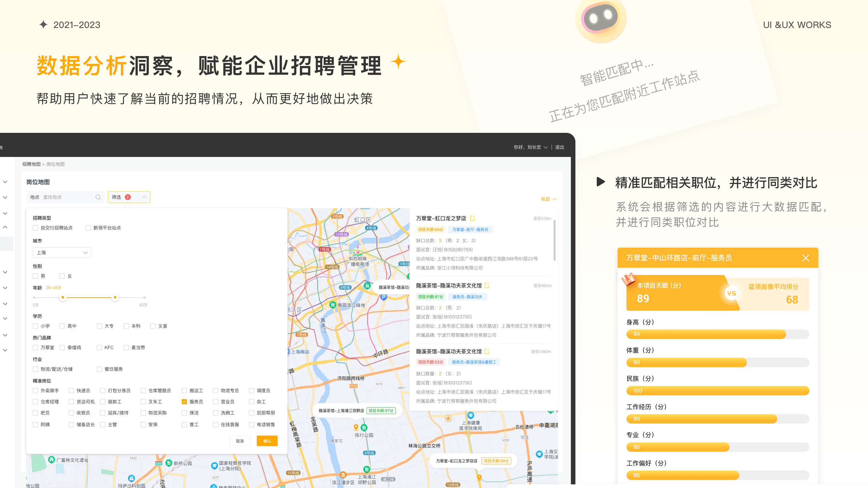
Task: Check the 外卖骑手 position checkbox
Action: click(35, 391)
